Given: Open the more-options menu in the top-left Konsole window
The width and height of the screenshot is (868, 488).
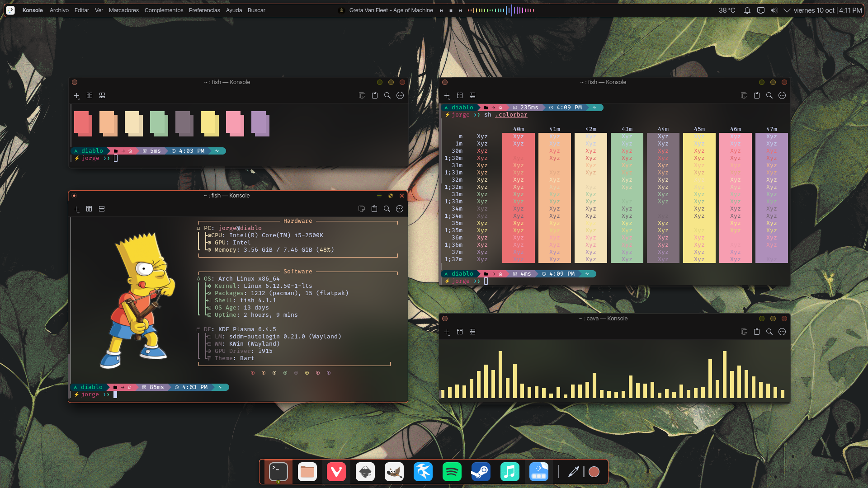Looking at the screenshot, I should pos(400,95).
